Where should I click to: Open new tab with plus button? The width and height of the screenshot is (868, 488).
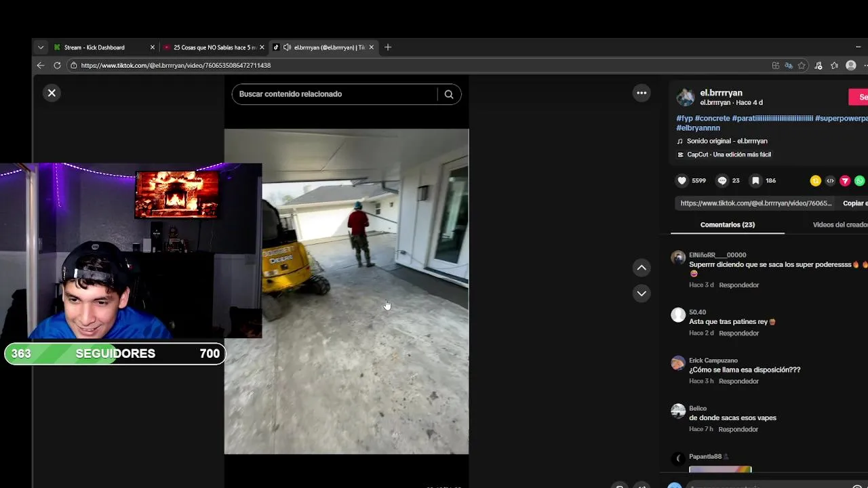pos(388,47)
